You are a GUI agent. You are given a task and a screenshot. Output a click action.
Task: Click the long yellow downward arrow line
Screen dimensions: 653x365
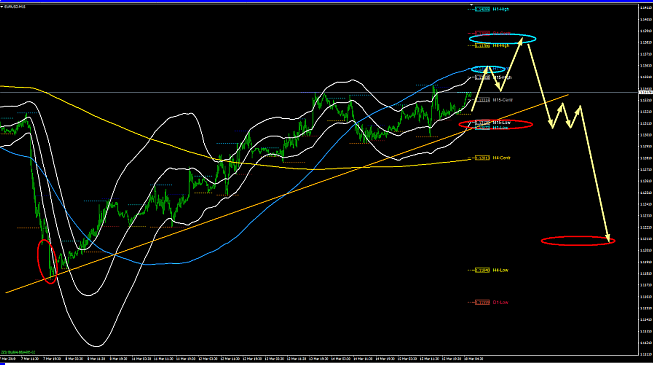(x=595, y=174)
